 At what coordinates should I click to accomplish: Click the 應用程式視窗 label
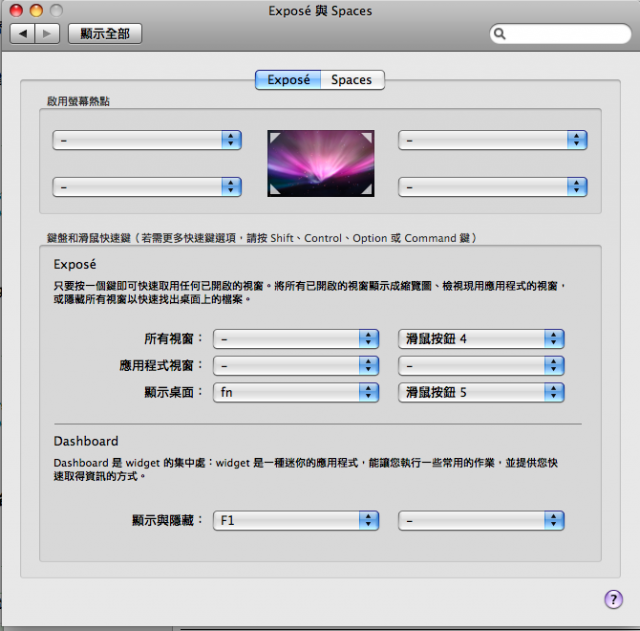[160, 365]
